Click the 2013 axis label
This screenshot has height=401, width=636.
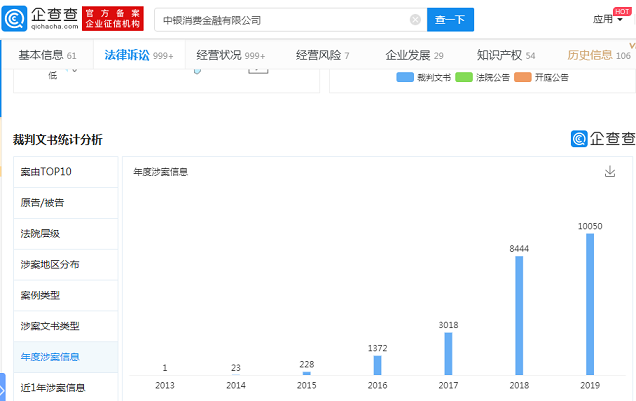click(165, 385)
